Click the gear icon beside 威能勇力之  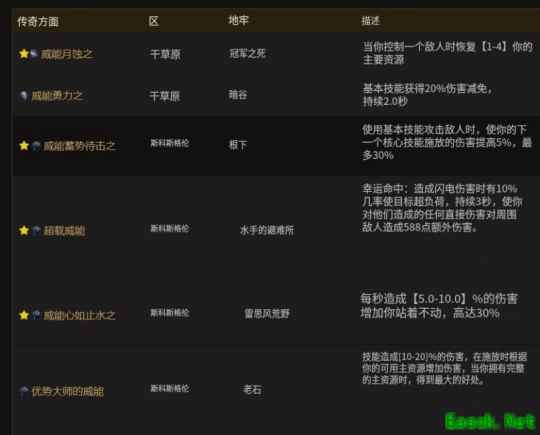tap(23, 95)
